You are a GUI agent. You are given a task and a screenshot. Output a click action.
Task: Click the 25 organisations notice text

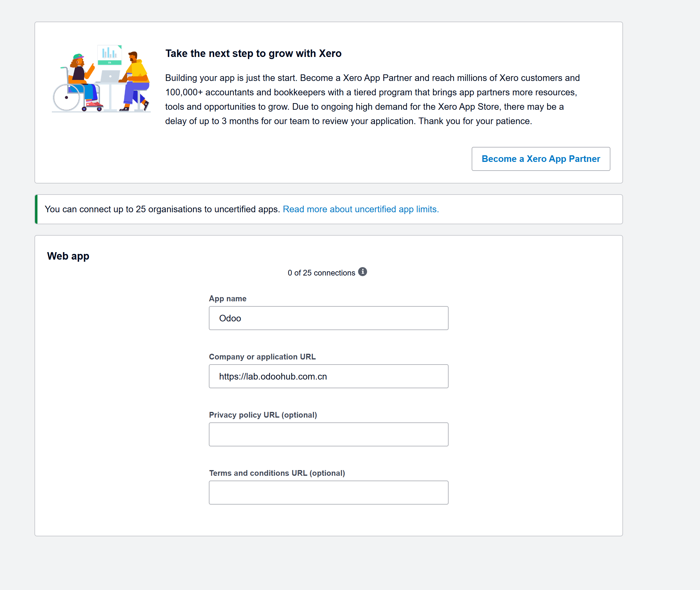(162, 209)
